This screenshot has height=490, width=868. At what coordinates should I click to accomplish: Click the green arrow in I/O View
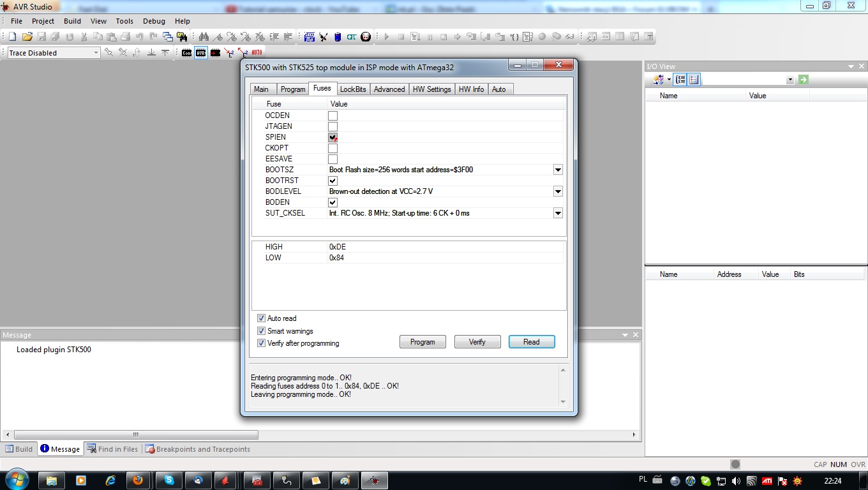pos(803,80)
